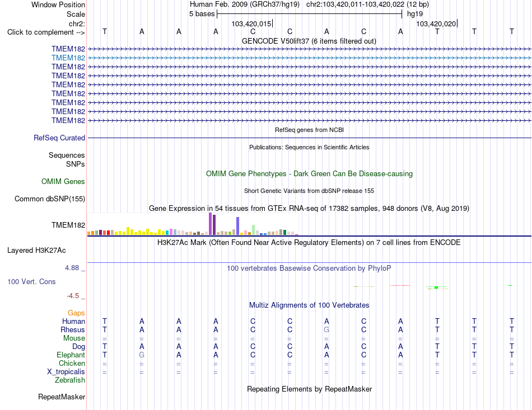Click the Common dbSNP(155) track label
This screenshot has width=532, height=410.
point(50,199)
